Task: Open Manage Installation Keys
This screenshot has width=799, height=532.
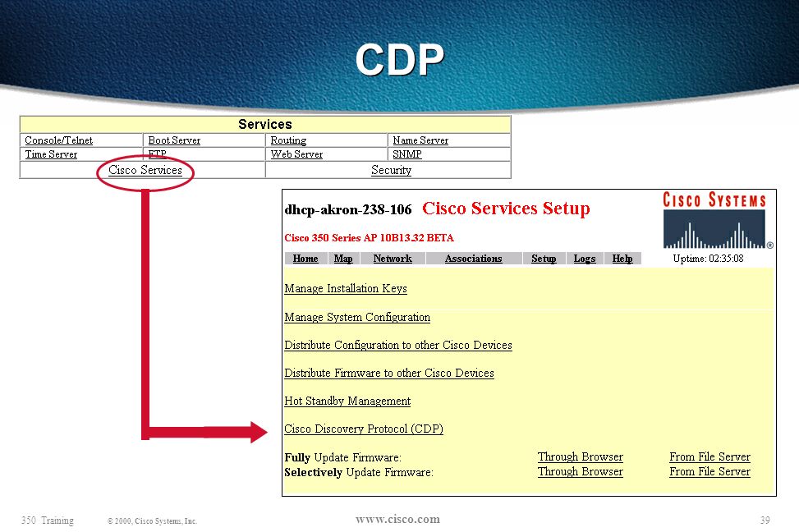Action: click(346, 288)
